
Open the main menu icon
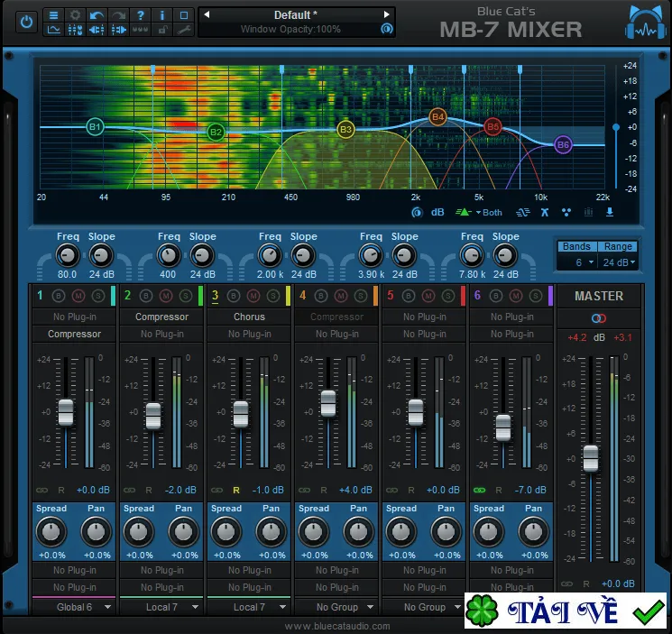53,15
